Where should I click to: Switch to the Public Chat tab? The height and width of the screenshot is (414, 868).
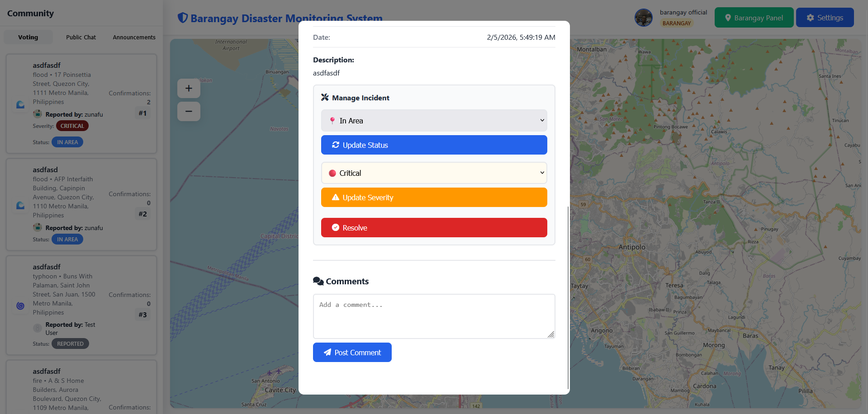click(x=81, y=37)
